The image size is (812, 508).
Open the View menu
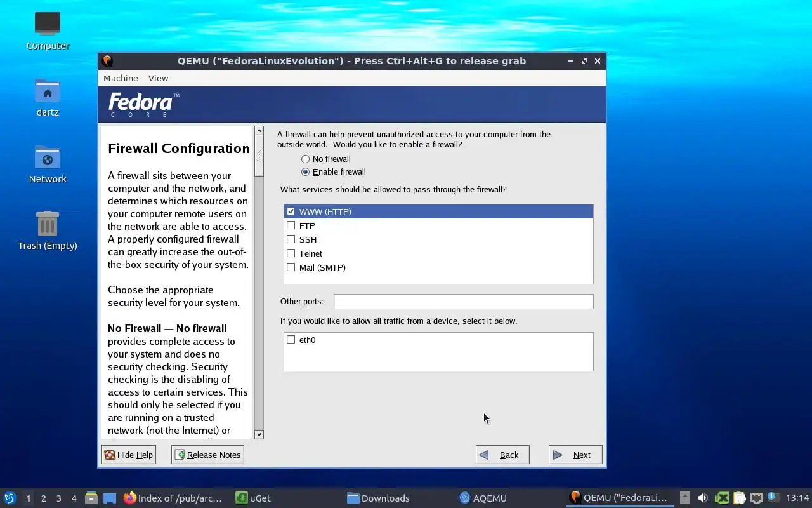(158, 78)
